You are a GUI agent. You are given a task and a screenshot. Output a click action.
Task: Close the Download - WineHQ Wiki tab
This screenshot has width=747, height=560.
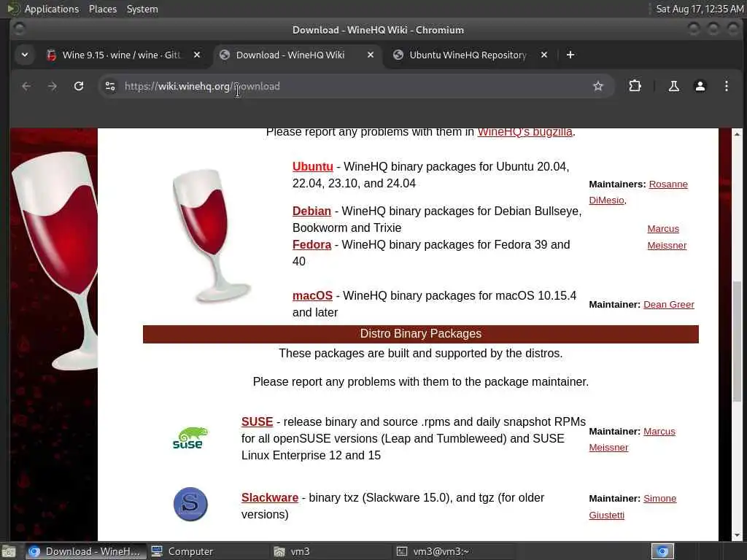point(370,55)
